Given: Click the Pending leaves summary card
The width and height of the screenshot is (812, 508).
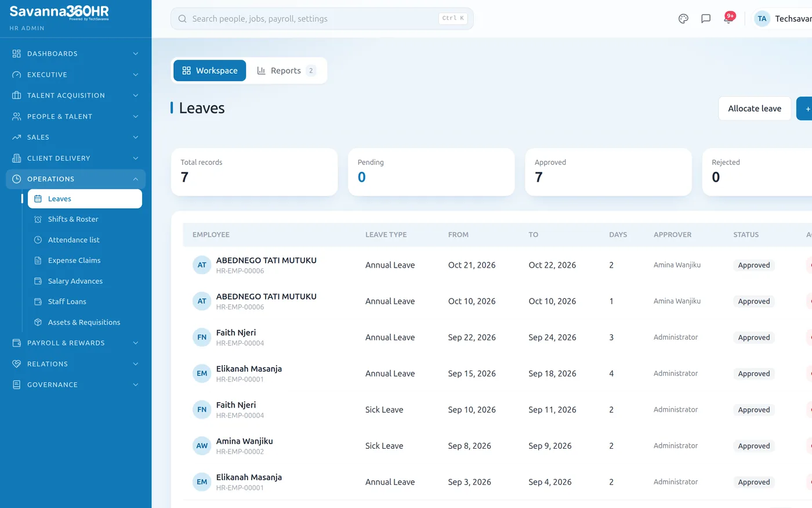Looking at the screenshot, I should click(x=432, y=172).
